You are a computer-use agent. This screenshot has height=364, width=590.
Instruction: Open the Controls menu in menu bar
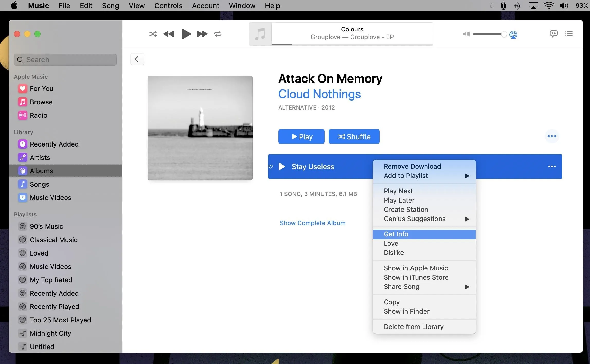[168, 6]
